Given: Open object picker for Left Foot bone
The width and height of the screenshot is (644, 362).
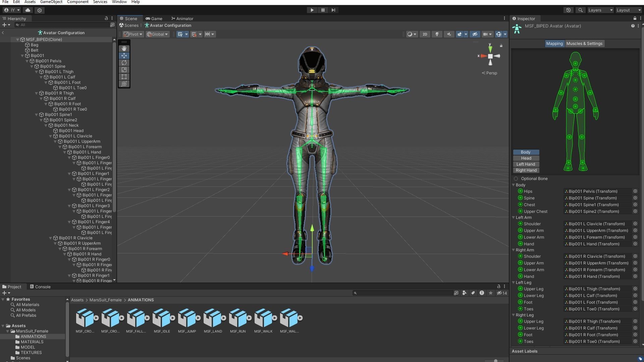Looking at the screenshot, I should [x=635, y=302].
